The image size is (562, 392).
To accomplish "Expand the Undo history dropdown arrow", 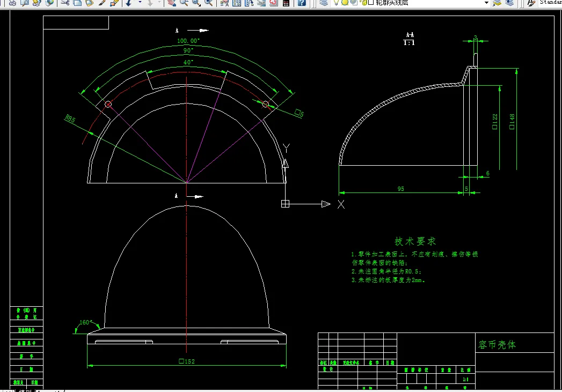I will point(140,2).
